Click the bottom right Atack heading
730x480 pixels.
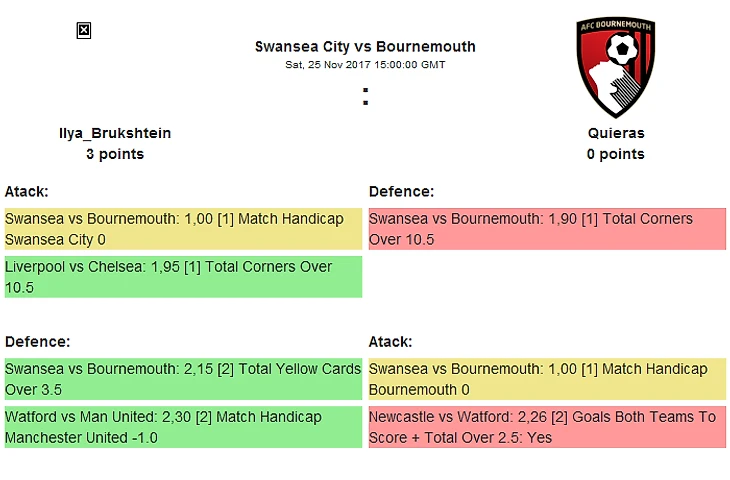[x=391, y=342]
